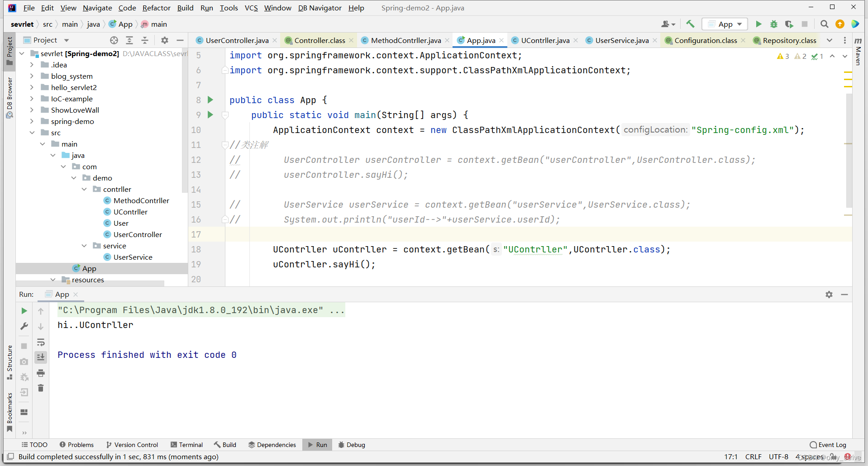The height and width of the screenshot is (466, 868).
Task: Switch to MethodContrller.java tab
Action: coord(405,40)
